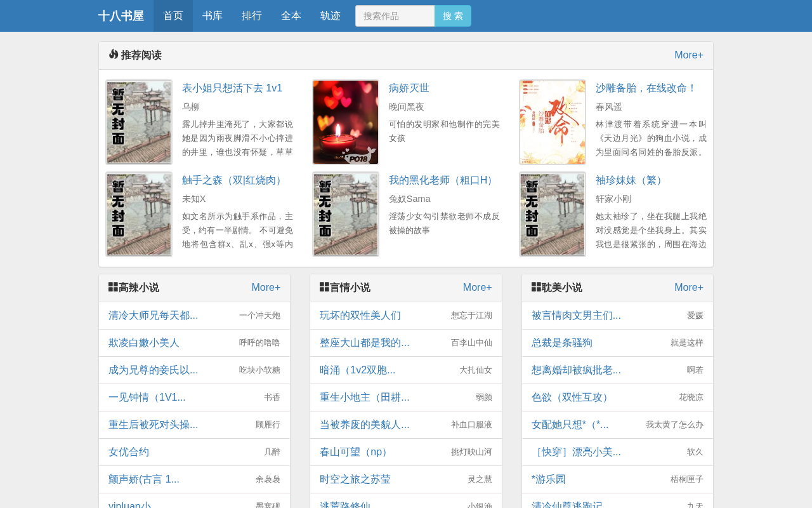Click the flame icon beside 推荐阅读
Image resolution: width=812 pixels, height=508 pixels.
pos(114,55)
